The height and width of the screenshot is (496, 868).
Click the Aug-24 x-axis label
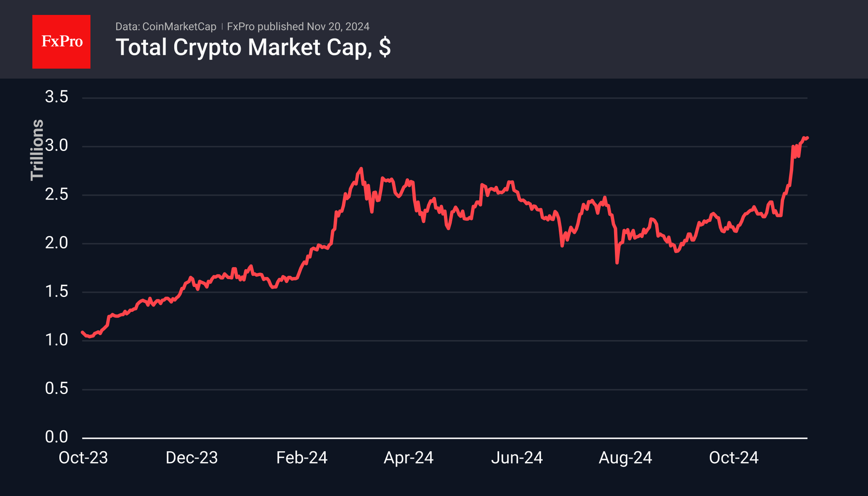point(625,458)
